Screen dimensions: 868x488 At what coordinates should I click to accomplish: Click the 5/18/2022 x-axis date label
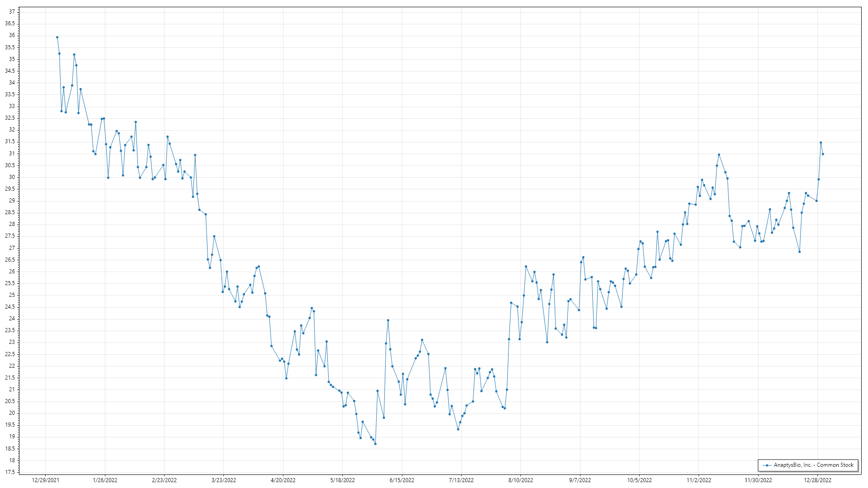343,480
